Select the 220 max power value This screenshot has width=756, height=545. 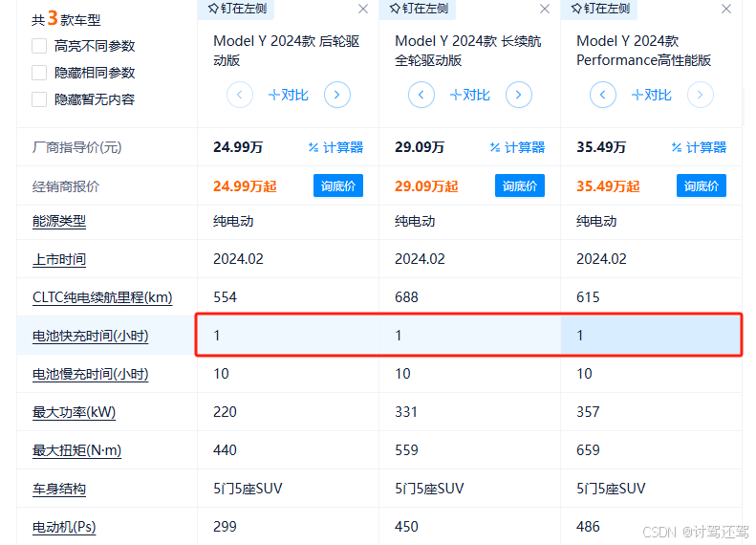[x=226, y=412]
